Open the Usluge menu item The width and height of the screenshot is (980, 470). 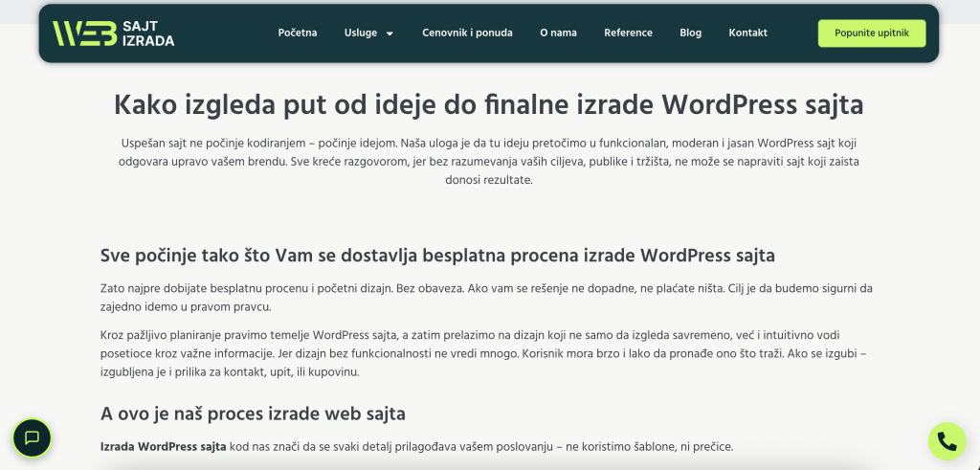click(361, 34)
